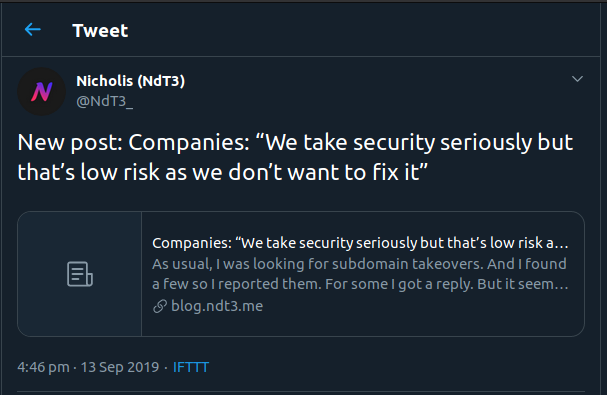Click the blog.ndt3.me domain link
The image size is (607, 395).
click(x=217, y=306)
